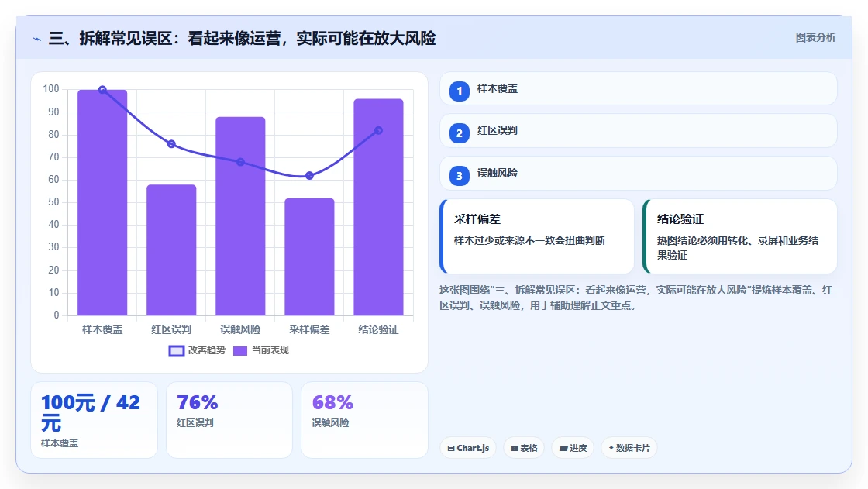Click the x-axis label 采样偏差
This screenshot has width=868, height=489.
[309, 329]
